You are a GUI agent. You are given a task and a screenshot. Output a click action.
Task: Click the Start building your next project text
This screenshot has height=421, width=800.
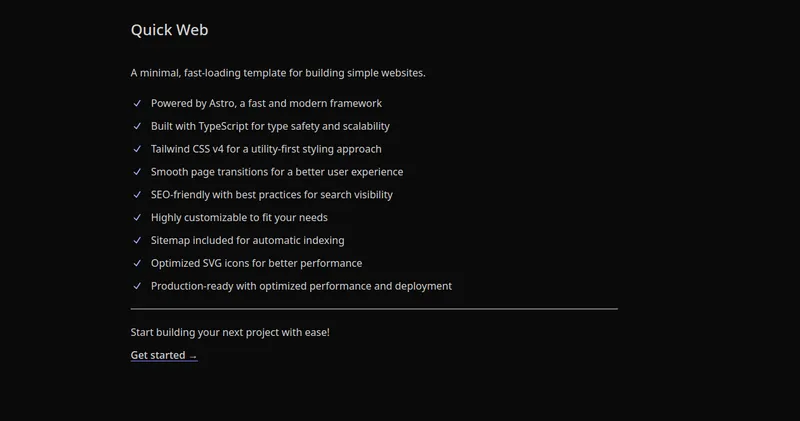coord(230,332)
